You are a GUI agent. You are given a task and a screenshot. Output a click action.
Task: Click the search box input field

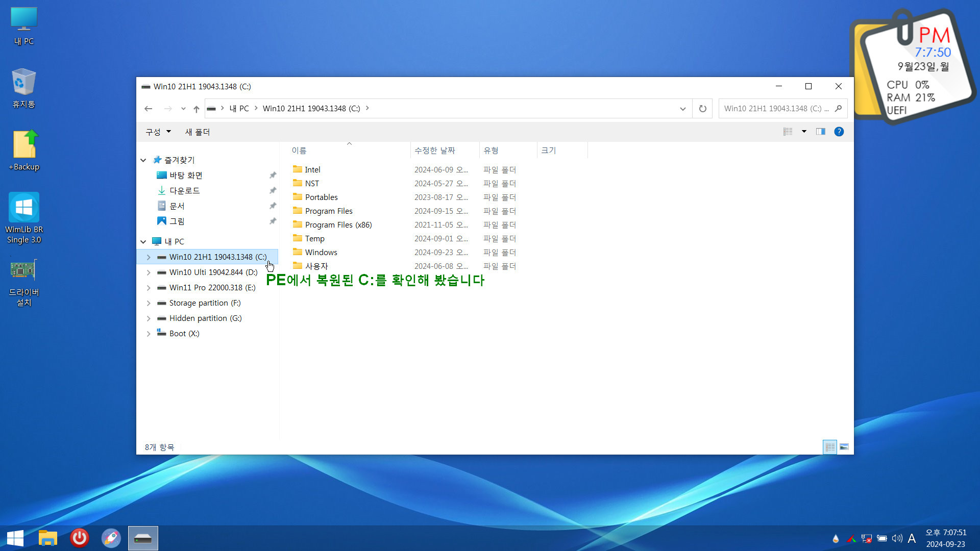[776, 109]
